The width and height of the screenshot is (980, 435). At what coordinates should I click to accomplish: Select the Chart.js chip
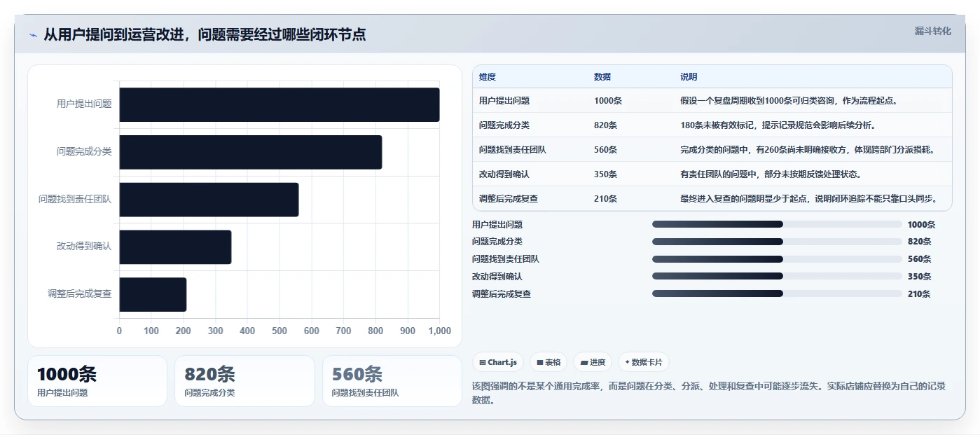click(x=498, y=362)
